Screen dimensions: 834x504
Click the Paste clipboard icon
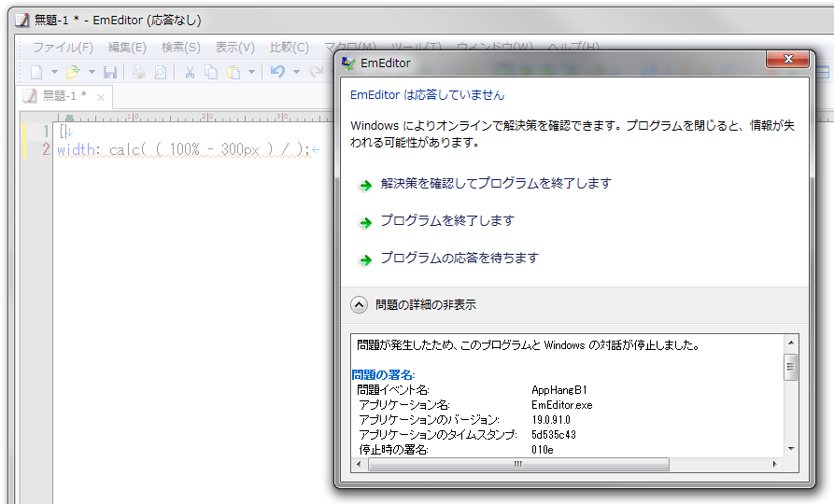pyautogui.click(x=233, y=72)
